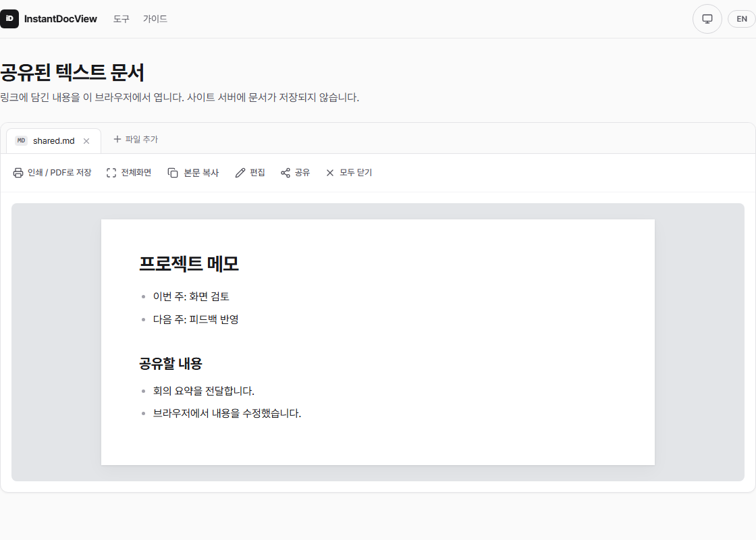756x540 pixels.
Task: Copy body text with 본문 복사
Action: coord(193,173)
